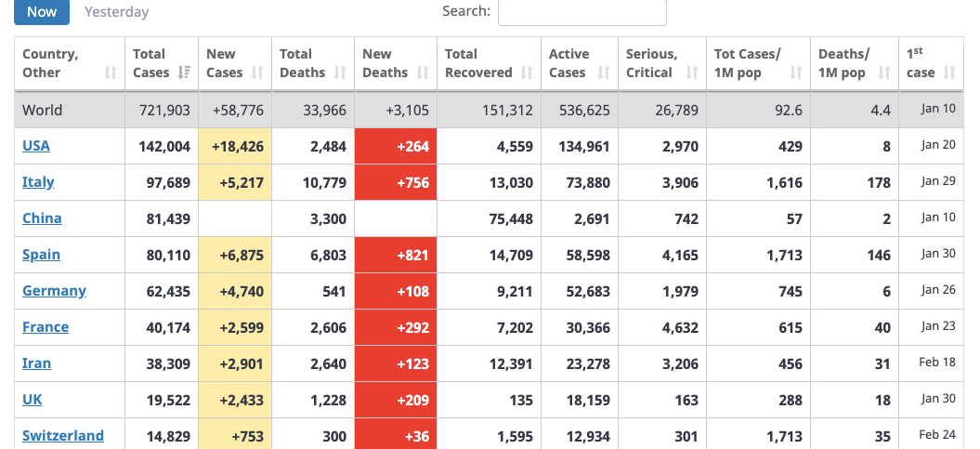
Task: Select Switzerland new deaths +36 cell
Action: pyautogui.click(x=396, y=433)
